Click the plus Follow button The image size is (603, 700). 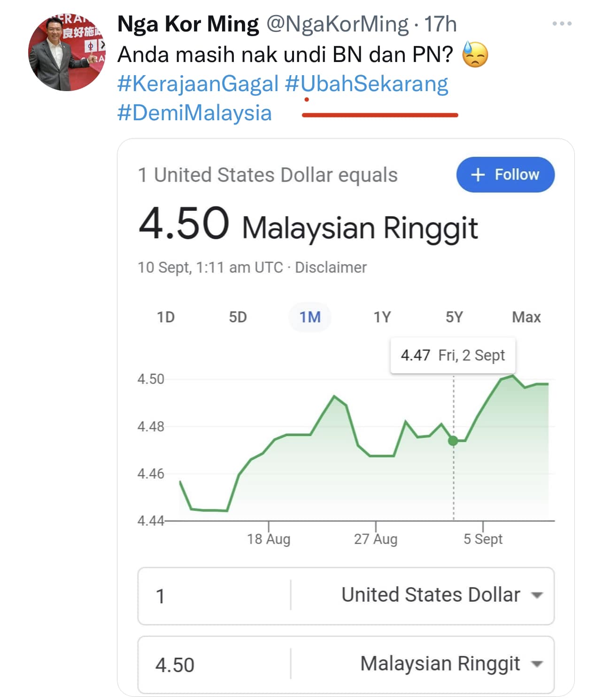tap(505, 174)
